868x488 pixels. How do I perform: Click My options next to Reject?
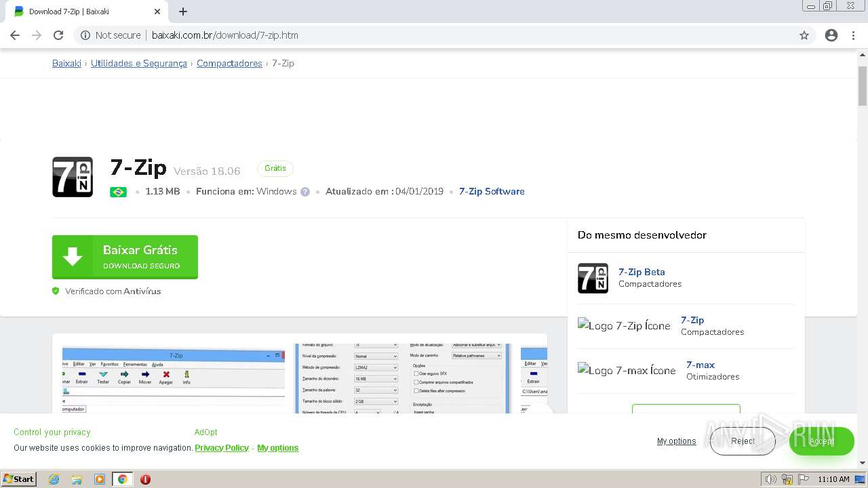pyautogui.click(x=676, y=441)
